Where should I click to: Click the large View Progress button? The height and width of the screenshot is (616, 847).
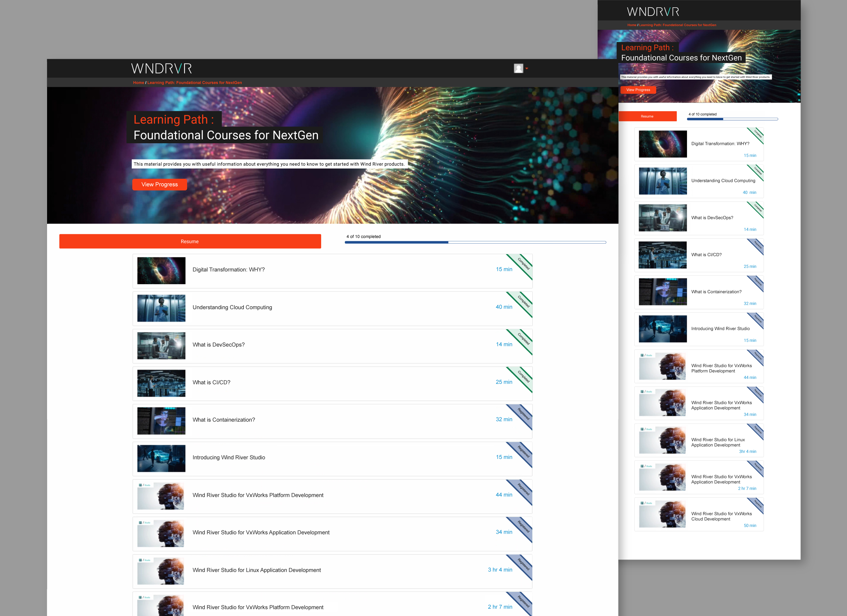pos(159,184)
